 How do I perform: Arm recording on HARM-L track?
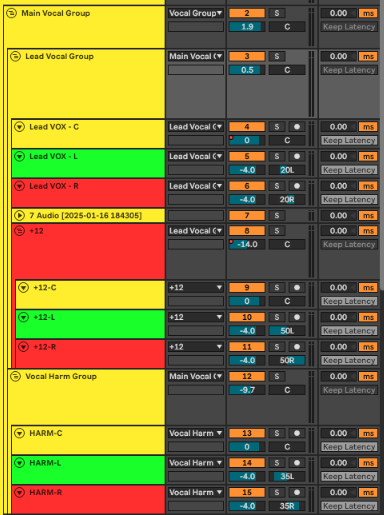click(297, 463)
